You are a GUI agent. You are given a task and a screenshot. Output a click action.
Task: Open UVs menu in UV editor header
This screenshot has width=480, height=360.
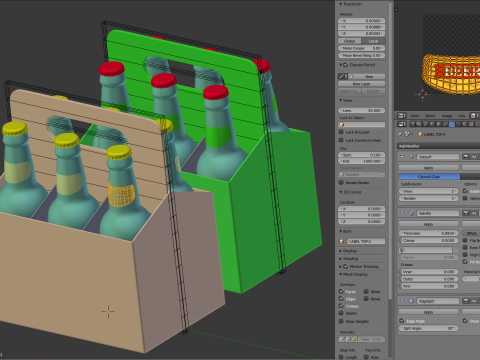[462, 116]
